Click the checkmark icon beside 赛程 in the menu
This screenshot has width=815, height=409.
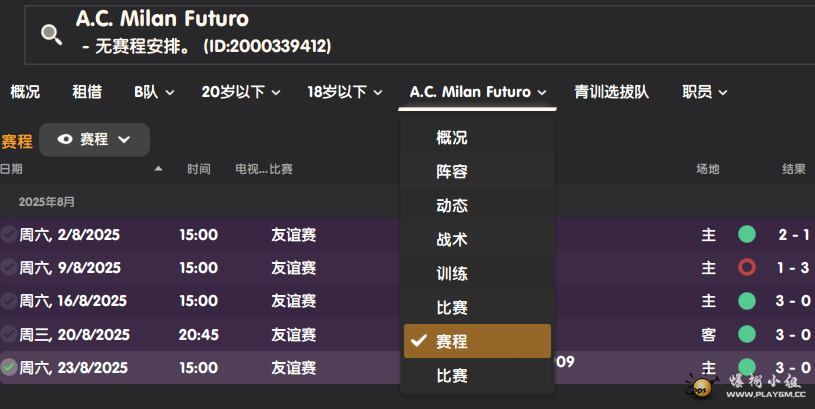[419, 341]
